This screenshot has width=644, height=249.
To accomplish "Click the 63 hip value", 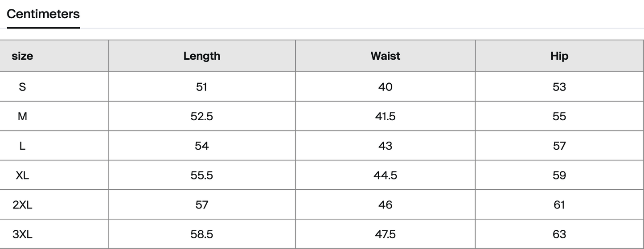I will [x=559, y=234].
